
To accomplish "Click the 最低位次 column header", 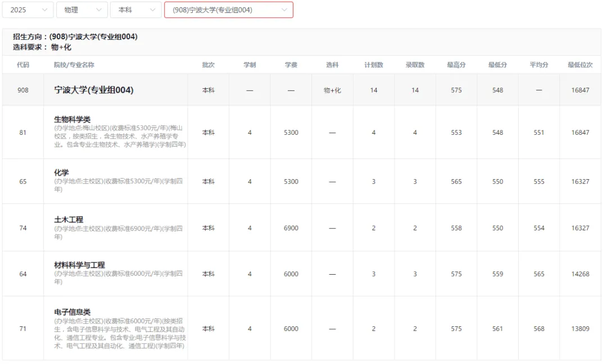I will (580, 65).
